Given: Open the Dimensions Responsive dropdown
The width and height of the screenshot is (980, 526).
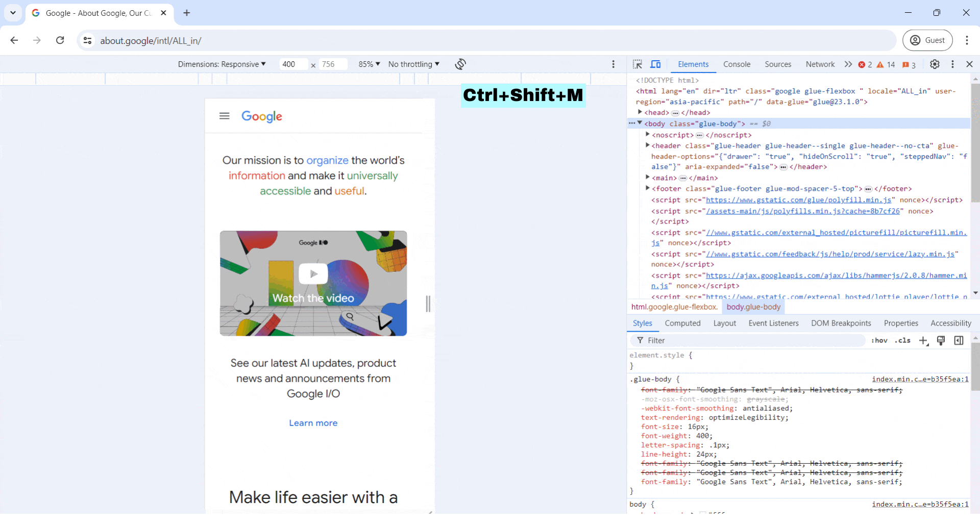Looking at the screenshot, I should point(222,64).
